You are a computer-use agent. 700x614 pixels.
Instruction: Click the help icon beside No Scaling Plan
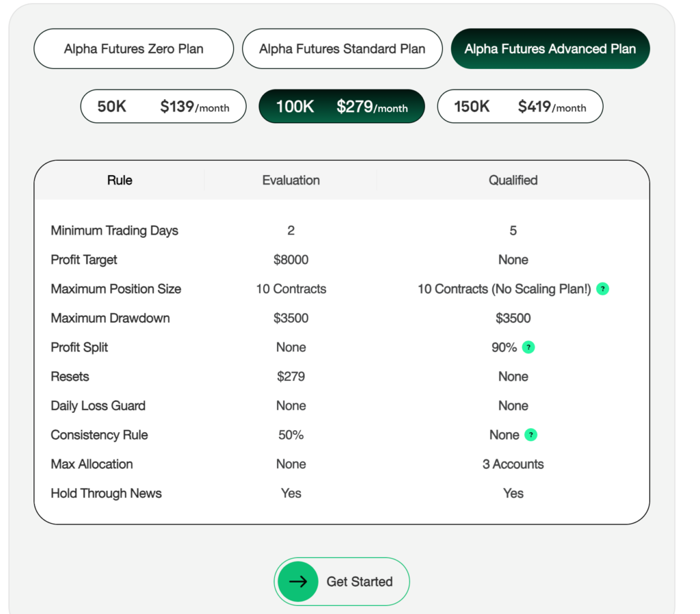coord(602,289)
